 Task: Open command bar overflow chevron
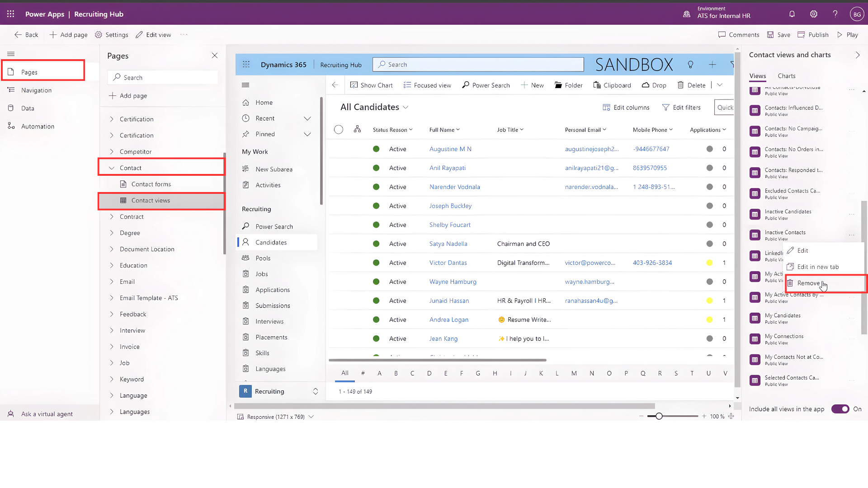[720, 85]
